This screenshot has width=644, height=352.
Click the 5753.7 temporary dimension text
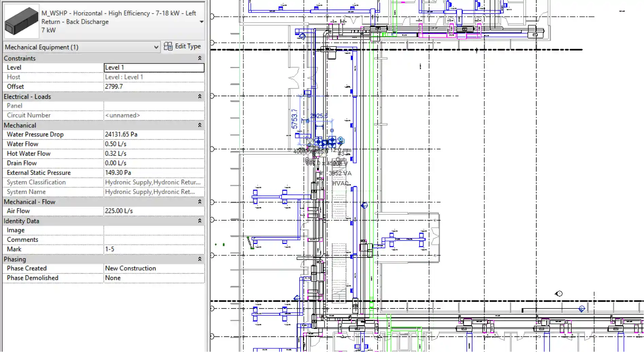[x=294, y=119]
